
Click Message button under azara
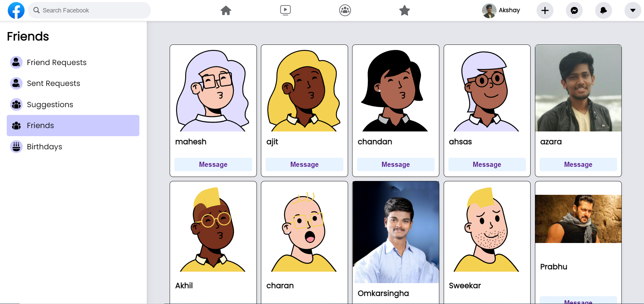coord(578,164)
